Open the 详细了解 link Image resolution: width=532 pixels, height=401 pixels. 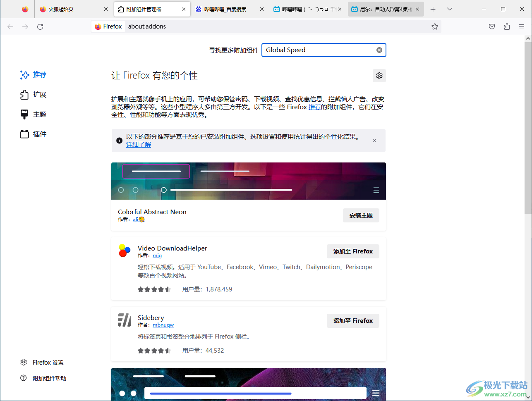(139, 145)
